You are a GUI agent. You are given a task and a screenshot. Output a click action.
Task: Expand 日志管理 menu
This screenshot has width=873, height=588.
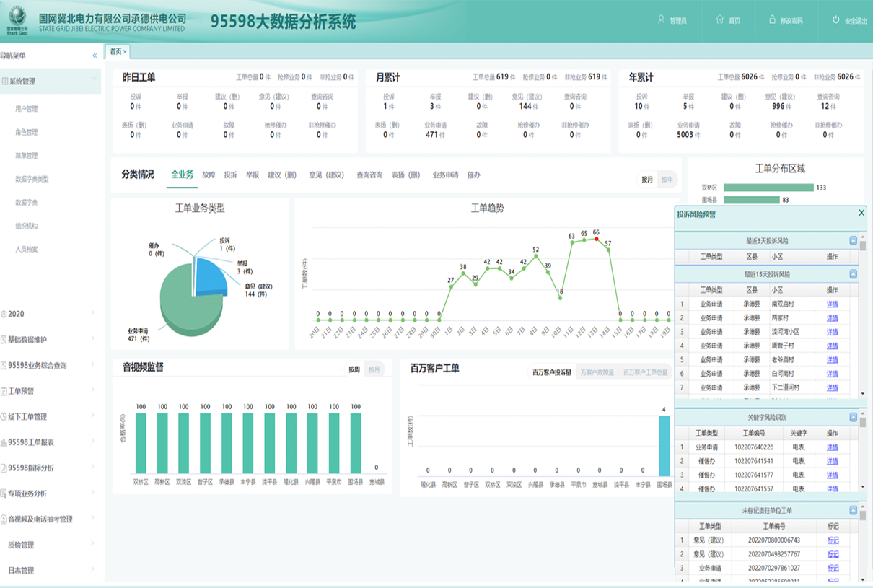[51, 570]
